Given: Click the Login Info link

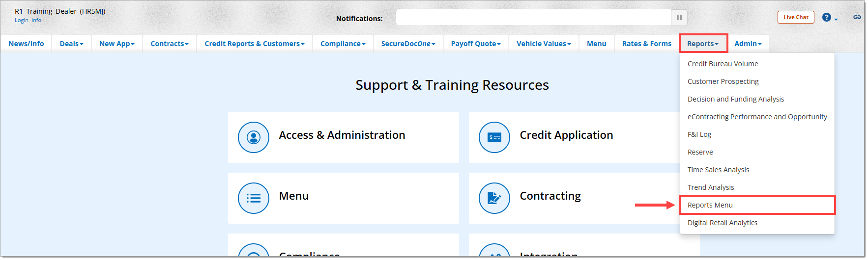Looking at the screenshot, I should (x=28, y=20).
